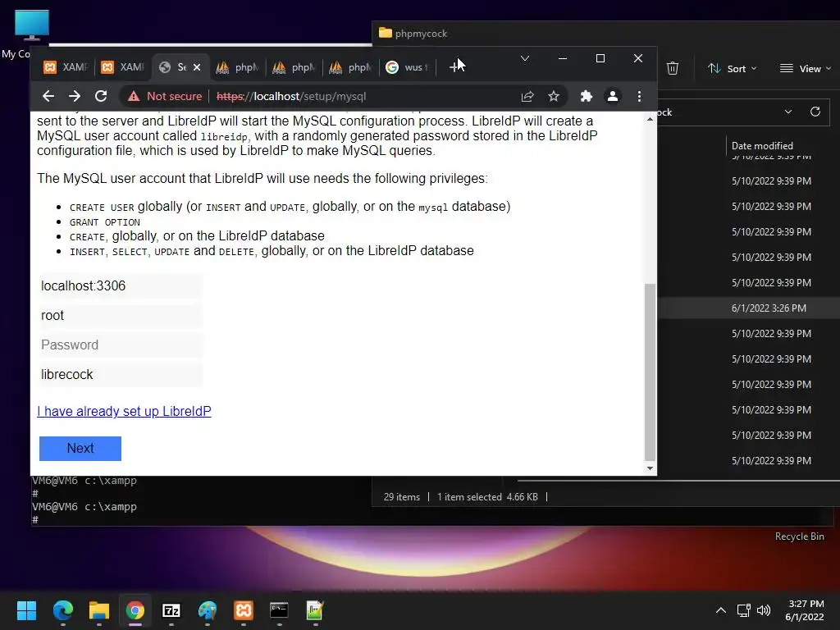The image size is (840, 630).
Task: Click the root username field
Action: click(x=121, y=316)
